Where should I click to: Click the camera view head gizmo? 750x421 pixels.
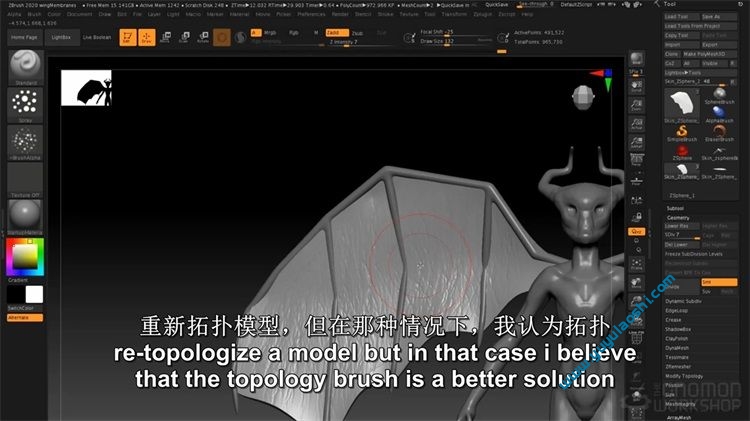pyautogui.click(x=583, y=97)
